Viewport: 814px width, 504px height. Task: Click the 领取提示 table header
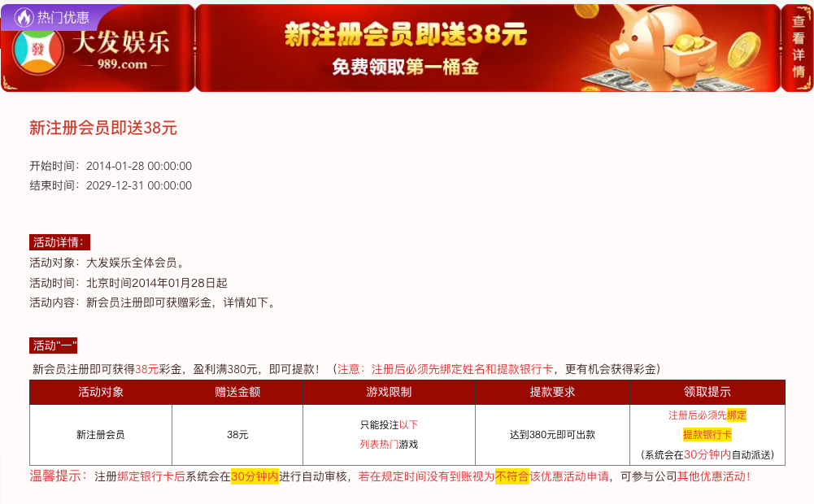(x=707, y=392)
